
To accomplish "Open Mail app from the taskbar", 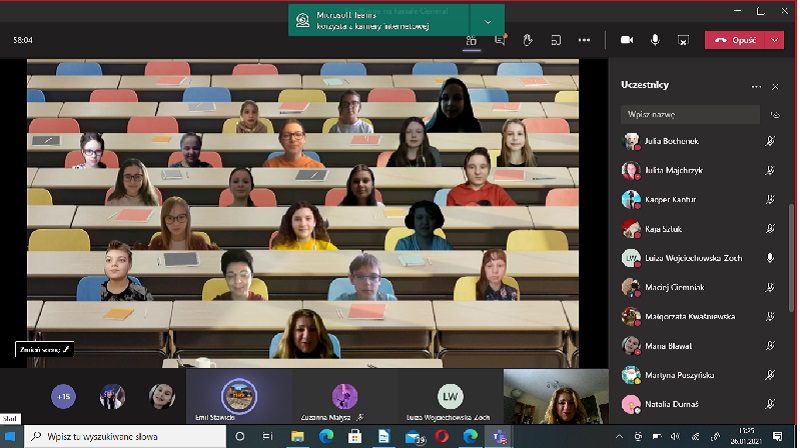I will [413, 436].
